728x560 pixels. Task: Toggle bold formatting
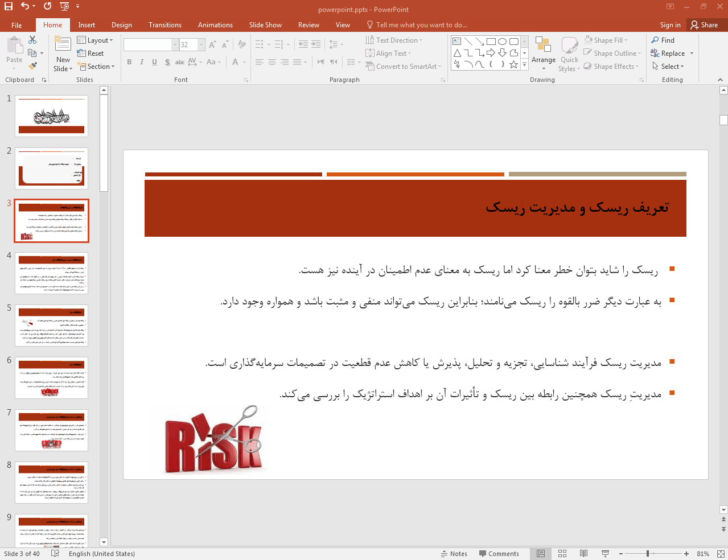[129, 61]
